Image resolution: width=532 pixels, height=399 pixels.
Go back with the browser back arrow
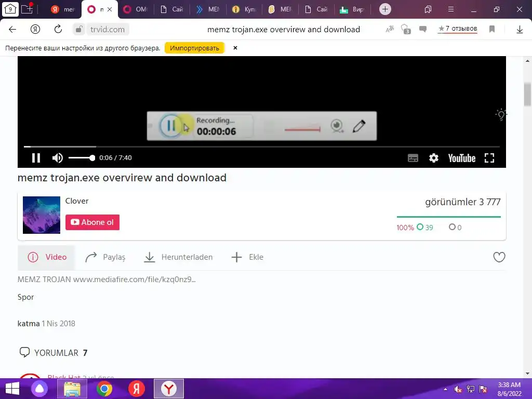point(12,30)
